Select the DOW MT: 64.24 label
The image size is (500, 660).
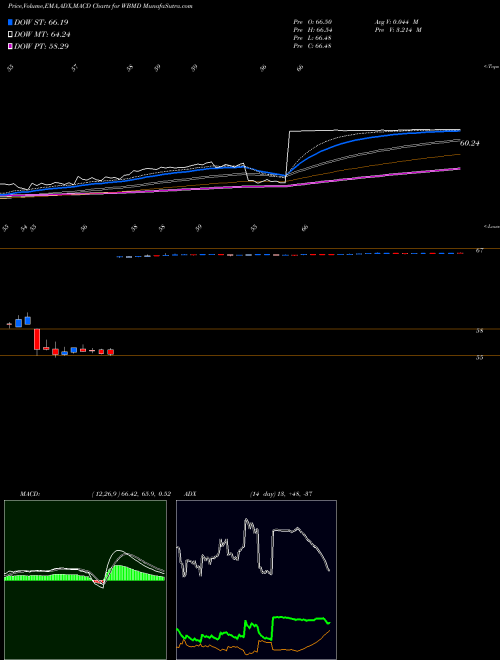tap(42, 35)
